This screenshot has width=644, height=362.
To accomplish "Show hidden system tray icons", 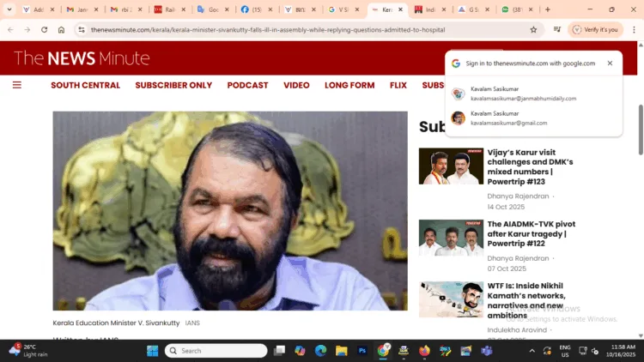I will (532, 351).
